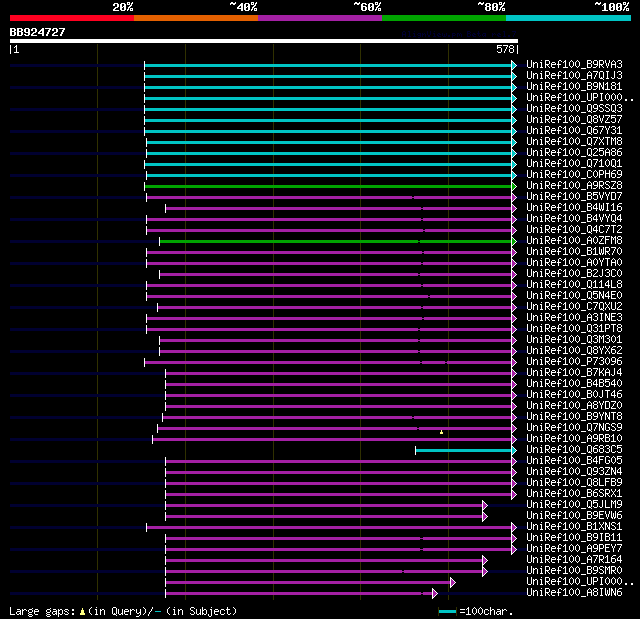Click the UniRef100_A9RSZ8 label
This screenshot has width=640, height=619.
click(x=574, y=186)
